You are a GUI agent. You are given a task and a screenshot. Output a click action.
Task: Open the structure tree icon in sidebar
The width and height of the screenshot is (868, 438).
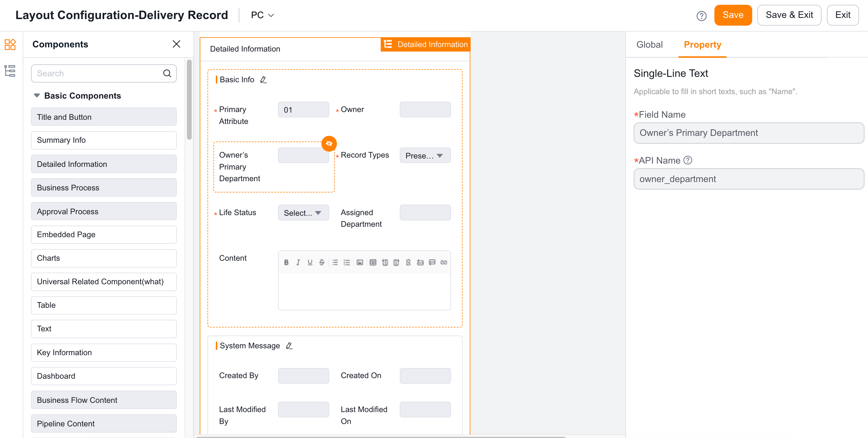tap(10, 71)
